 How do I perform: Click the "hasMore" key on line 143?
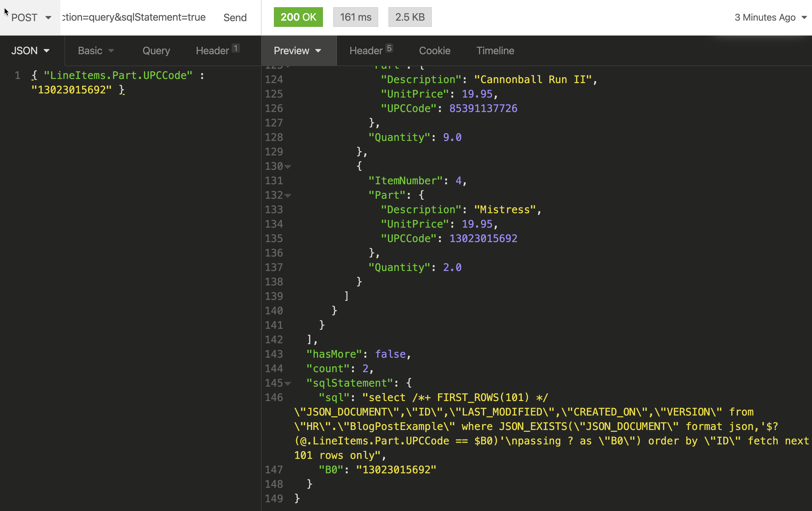334,355
